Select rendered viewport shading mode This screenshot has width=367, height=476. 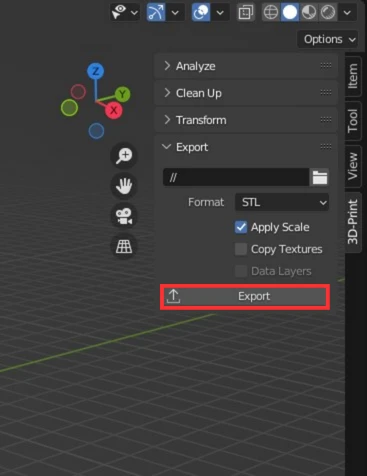pyautogui.click(x=328, y=13)
